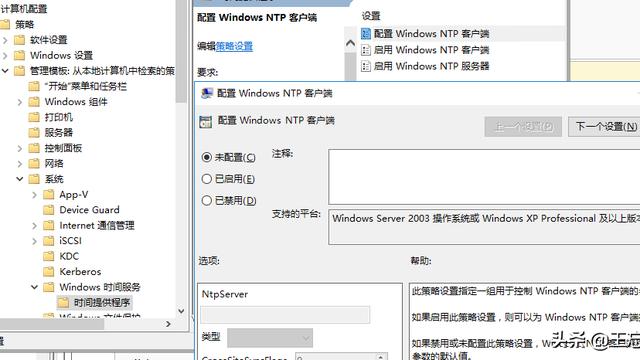Expand the iSCSI node
Image resolution: width=640 pixels, height=360 pixels.
point(34,241)
